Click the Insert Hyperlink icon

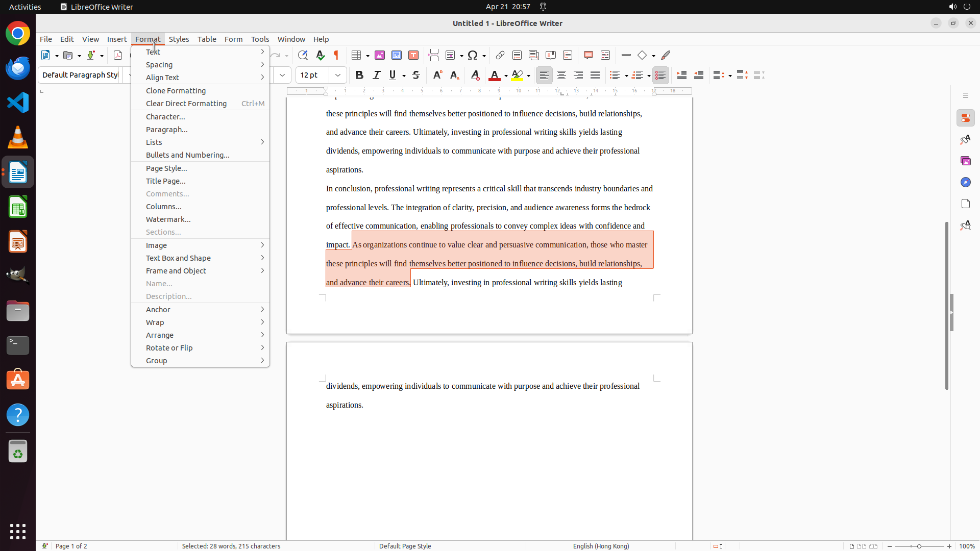pos(500,55)
